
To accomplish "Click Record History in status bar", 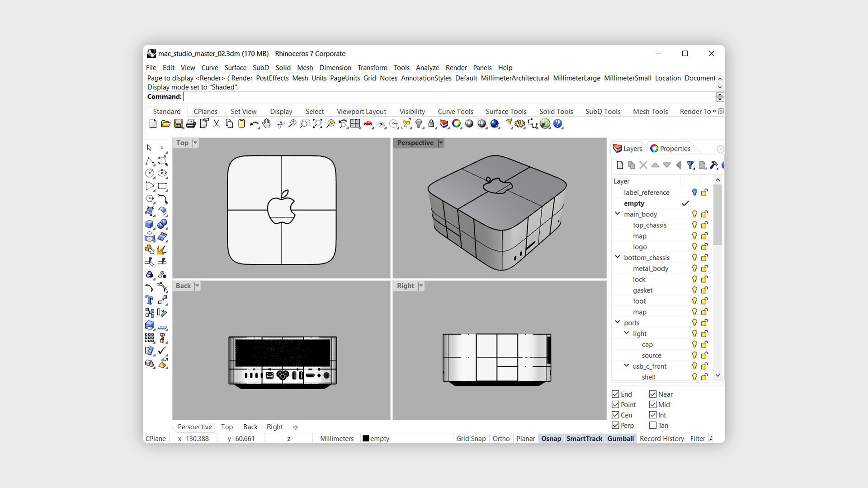I will tap(661, 439).
